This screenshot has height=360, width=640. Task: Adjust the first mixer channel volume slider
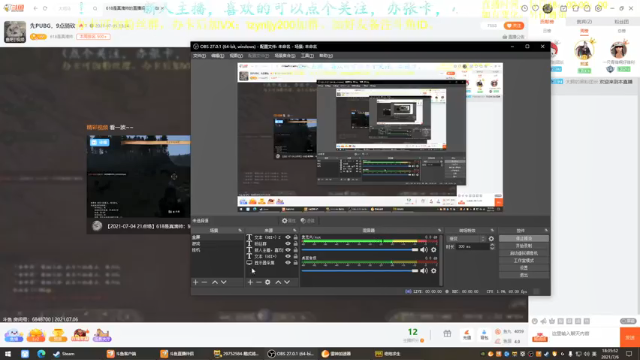coord(360,249)
